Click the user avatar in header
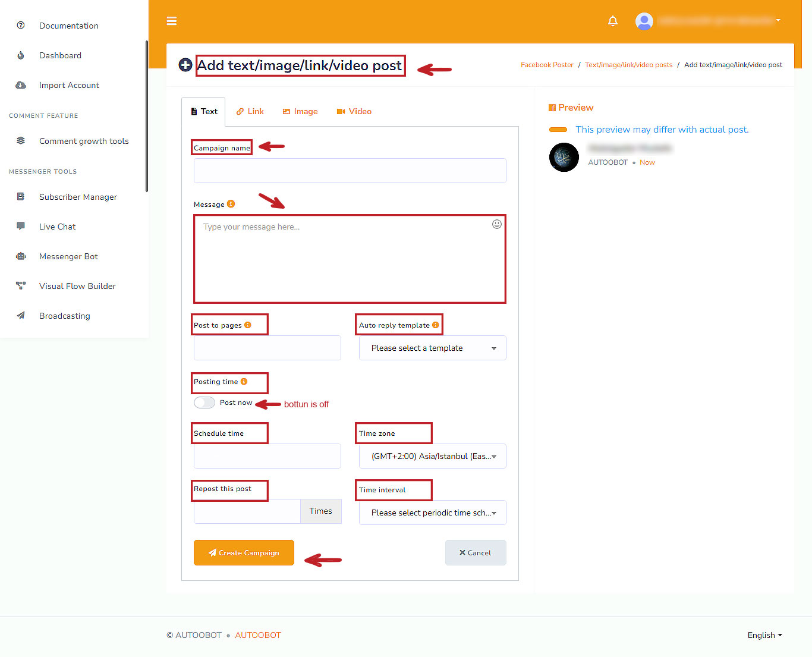Viewport: 812px width, 657px height. [644, 21]
